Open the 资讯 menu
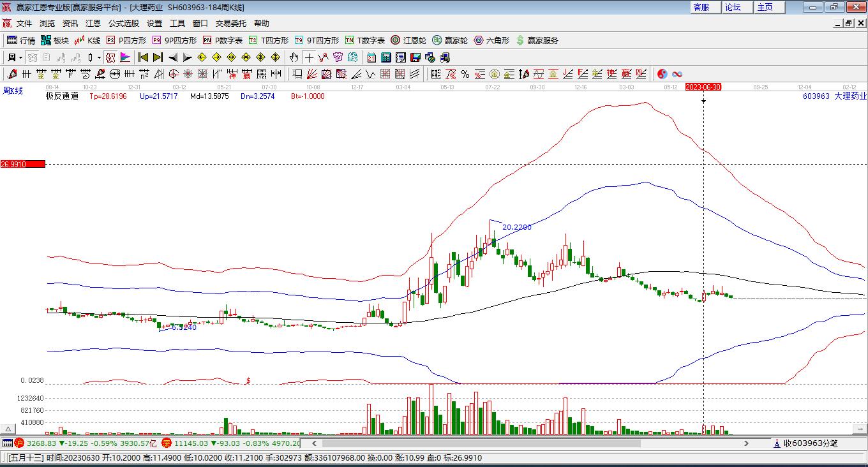The image size is (868, 467). (70, 23)
